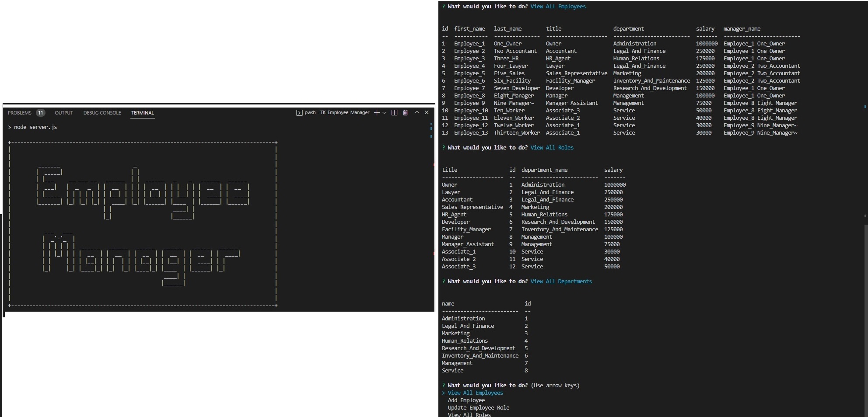Click the pwsh terminal shell icon

pos(299,113)
